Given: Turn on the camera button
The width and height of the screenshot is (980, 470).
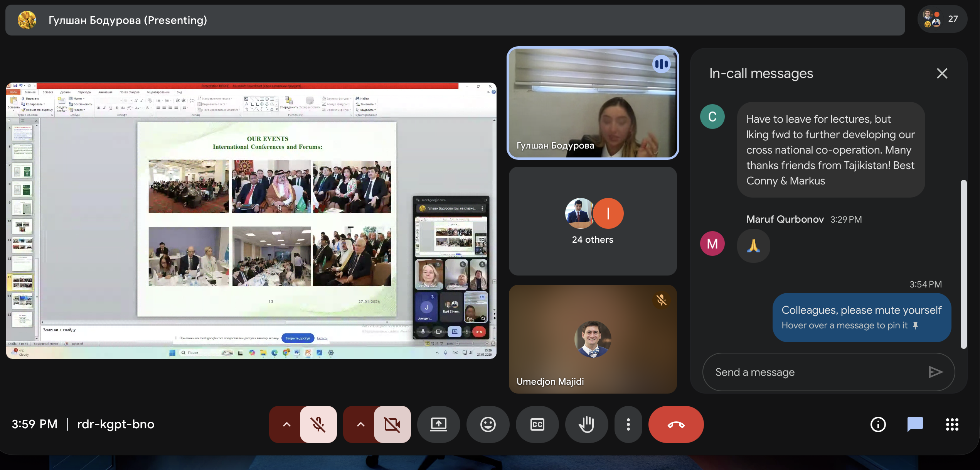Looking at the screenshot, I should tap(392, 424).
